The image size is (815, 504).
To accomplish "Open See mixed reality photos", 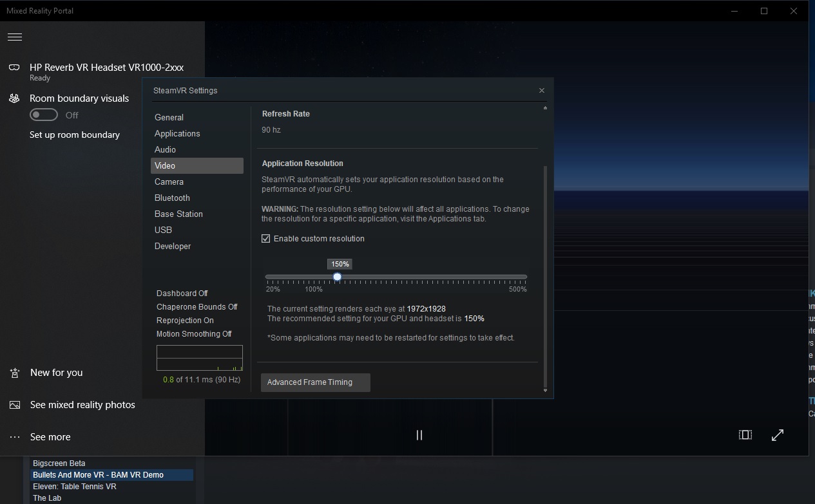I will coord(82,405).
